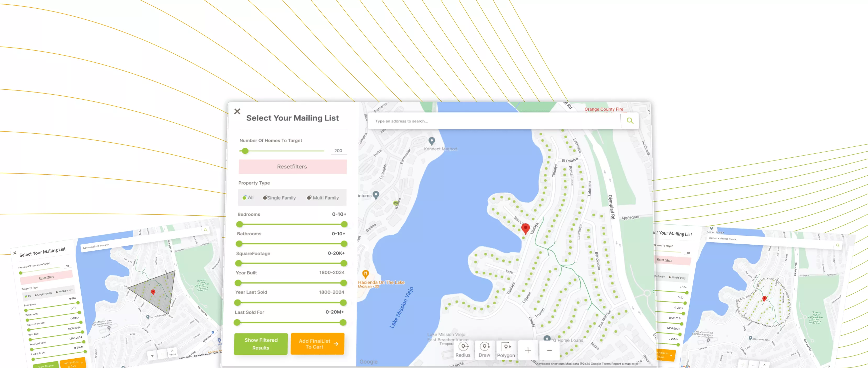Screen dimensions: 868x368
Task: Select the Radius map selection tool
Action: point(463,350)
